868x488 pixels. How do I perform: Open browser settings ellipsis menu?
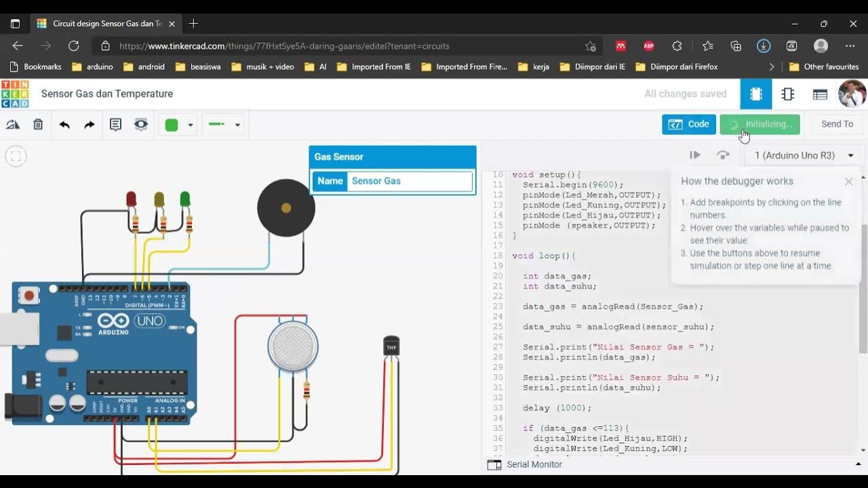(850, 46)
